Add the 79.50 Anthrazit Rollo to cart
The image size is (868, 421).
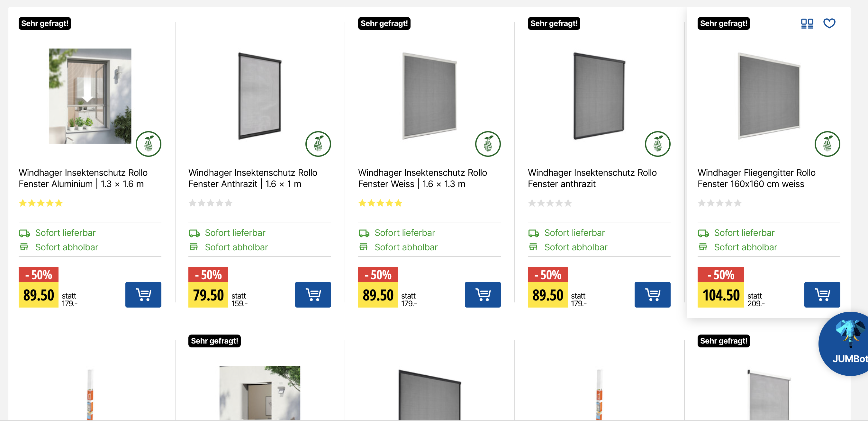pyautogui.click(x=313, y=295)
